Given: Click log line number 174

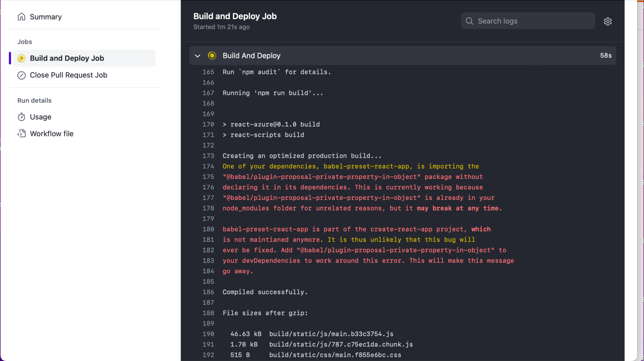Looking at the screenshot, I should 208,166.
